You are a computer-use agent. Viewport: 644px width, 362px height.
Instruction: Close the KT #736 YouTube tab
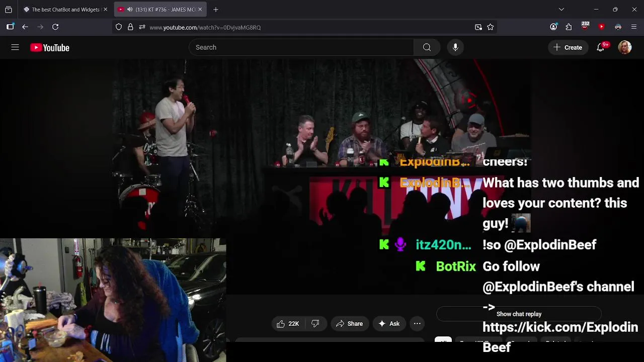tap(200, 10)
